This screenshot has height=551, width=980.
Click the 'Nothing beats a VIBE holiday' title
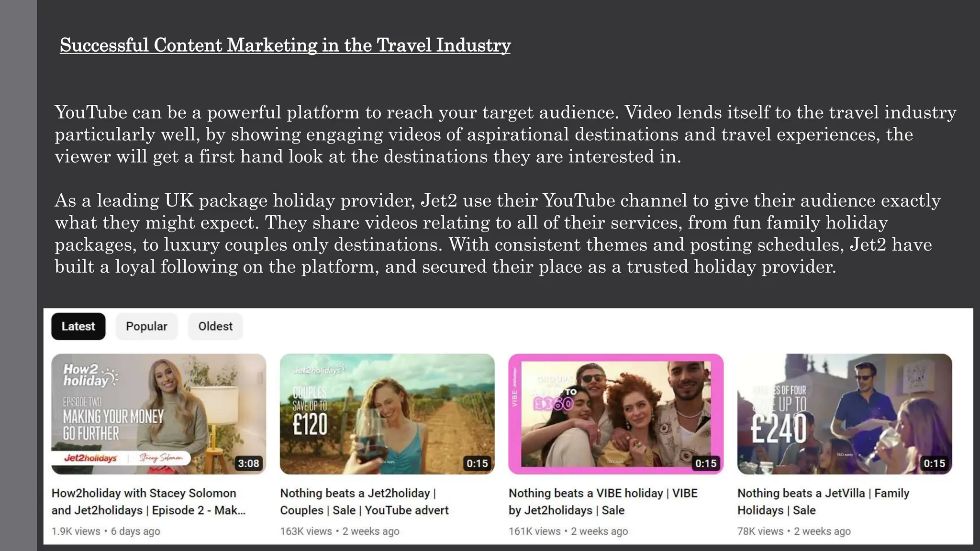(x=603, y=502)
